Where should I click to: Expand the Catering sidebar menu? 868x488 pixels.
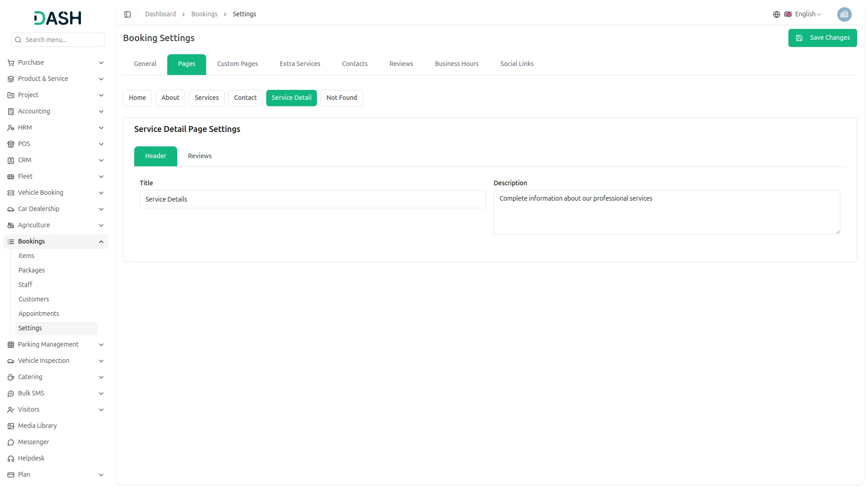pos(101,377)
